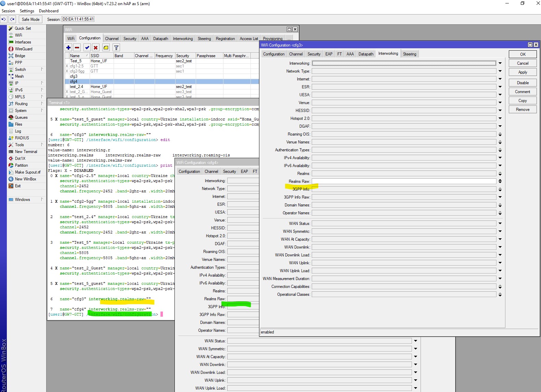Expand Network Type dropdown in cfg3
This screenshot has width=541, height=392.
tap(500, 71)
